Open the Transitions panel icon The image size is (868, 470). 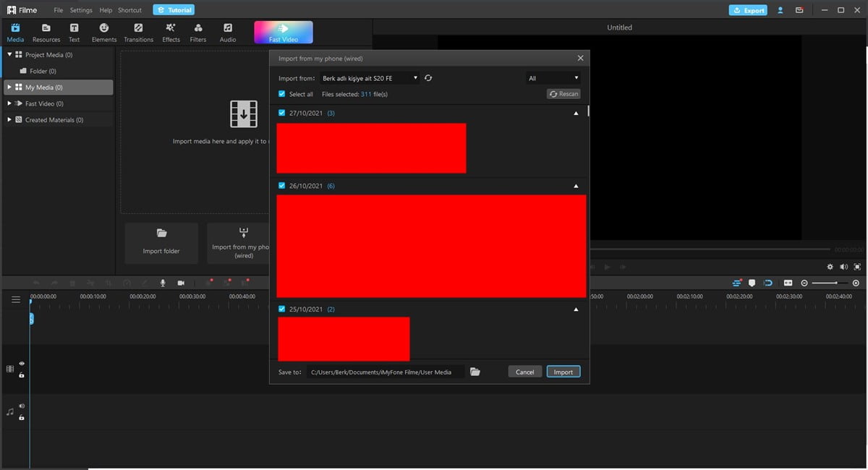pos(138,33)
